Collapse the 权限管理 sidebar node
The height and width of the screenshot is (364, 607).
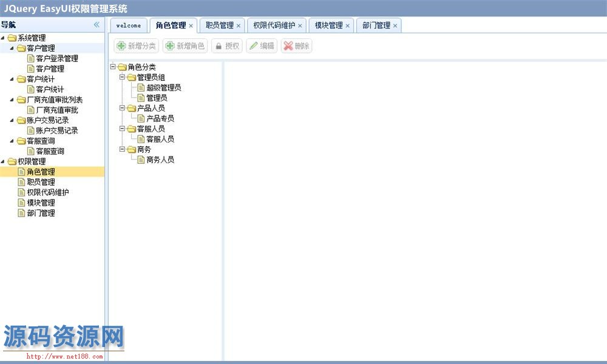click(4, 162)
